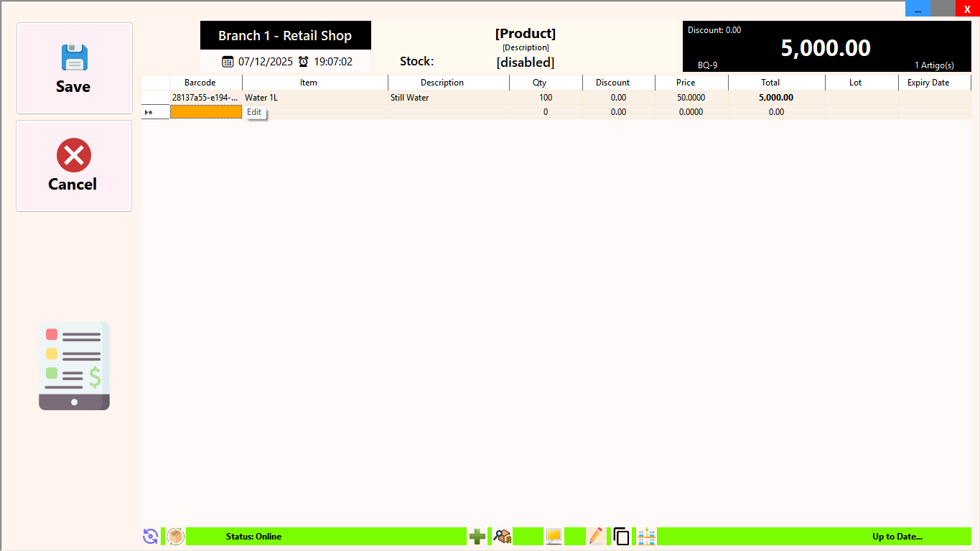Click the Save button

coord(74,68)
